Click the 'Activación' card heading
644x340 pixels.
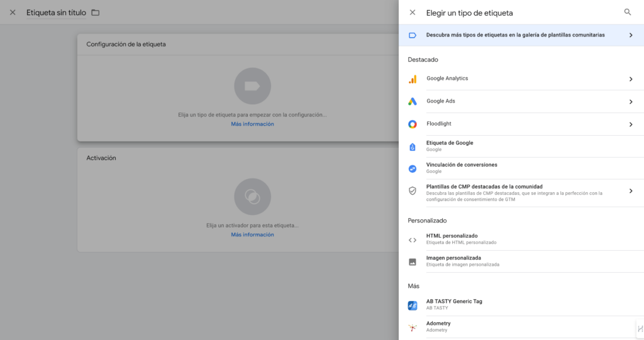tap(101, 158)
